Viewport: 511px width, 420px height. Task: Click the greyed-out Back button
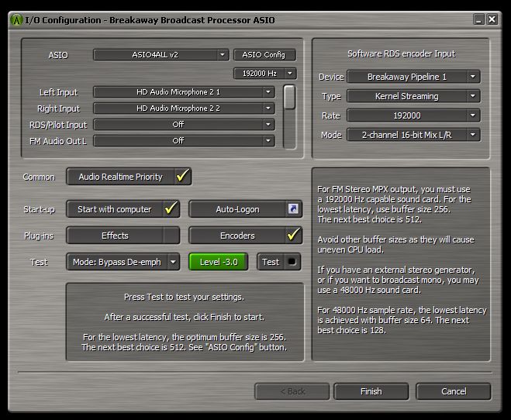tap(292, 391)
